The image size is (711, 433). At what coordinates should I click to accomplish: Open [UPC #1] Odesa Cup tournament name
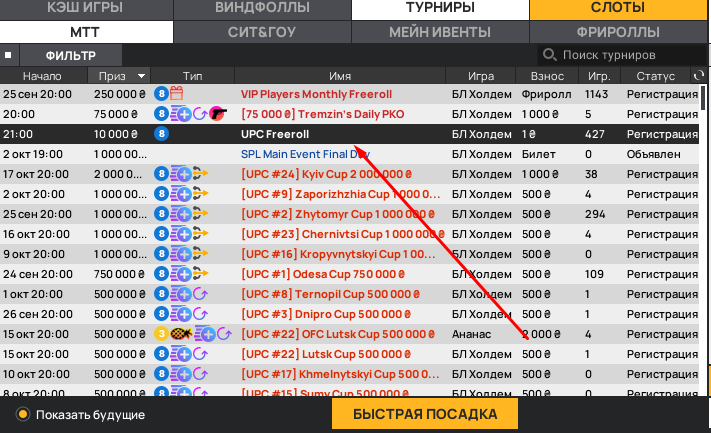point(323,274)
